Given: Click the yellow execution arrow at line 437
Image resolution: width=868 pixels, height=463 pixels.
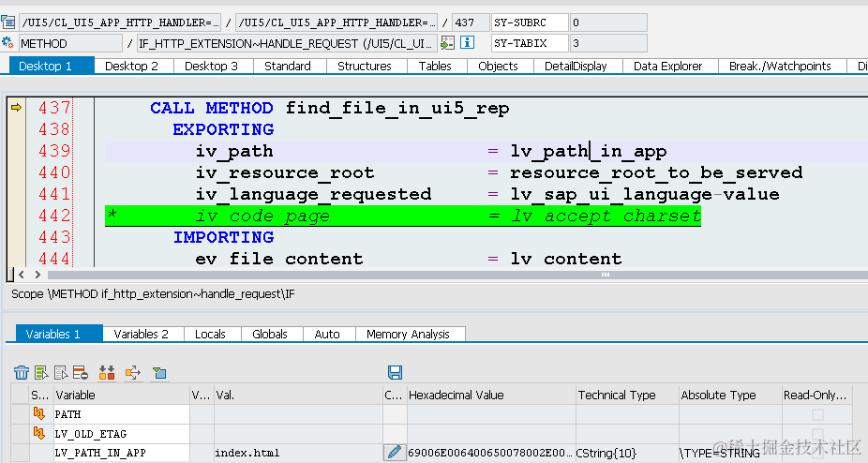Looking at the screenshot, I should (x=16, y=108).
